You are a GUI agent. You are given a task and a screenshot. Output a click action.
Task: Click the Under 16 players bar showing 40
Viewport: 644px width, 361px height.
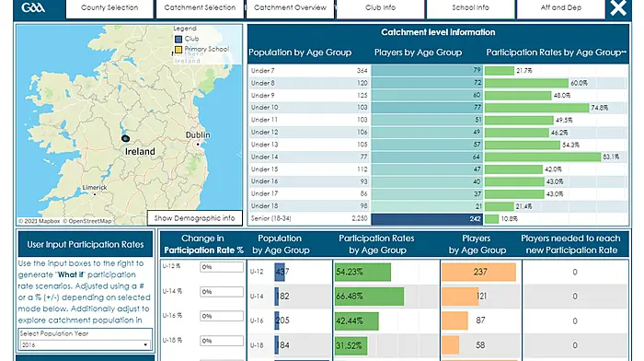[x=427, y=181]
